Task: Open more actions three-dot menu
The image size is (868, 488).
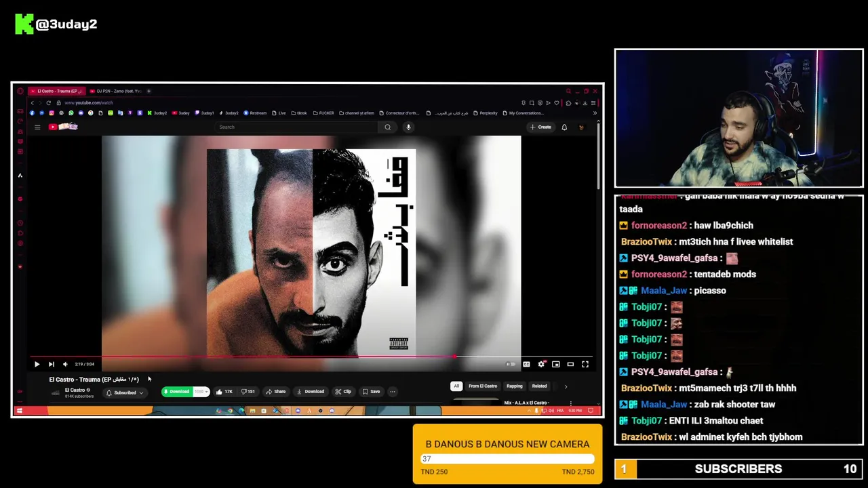Action: click(393, 392)
